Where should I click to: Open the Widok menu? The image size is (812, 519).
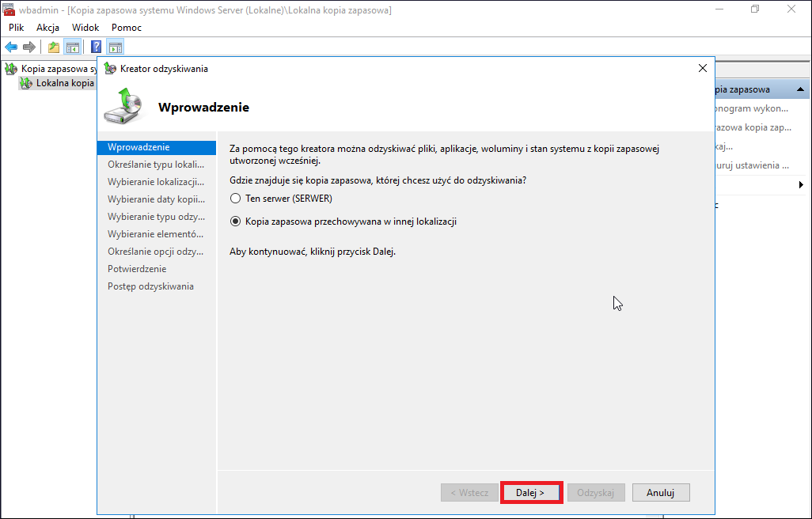coord(85,28)
